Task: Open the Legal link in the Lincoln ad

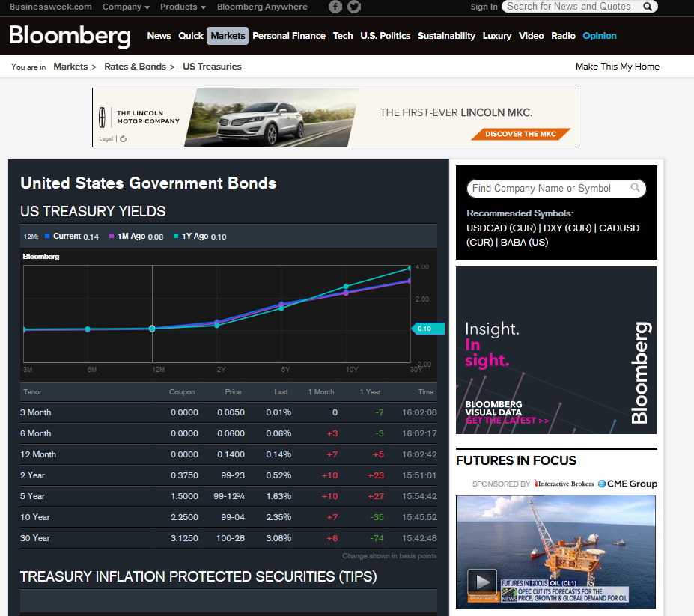Action: [106, 139]
